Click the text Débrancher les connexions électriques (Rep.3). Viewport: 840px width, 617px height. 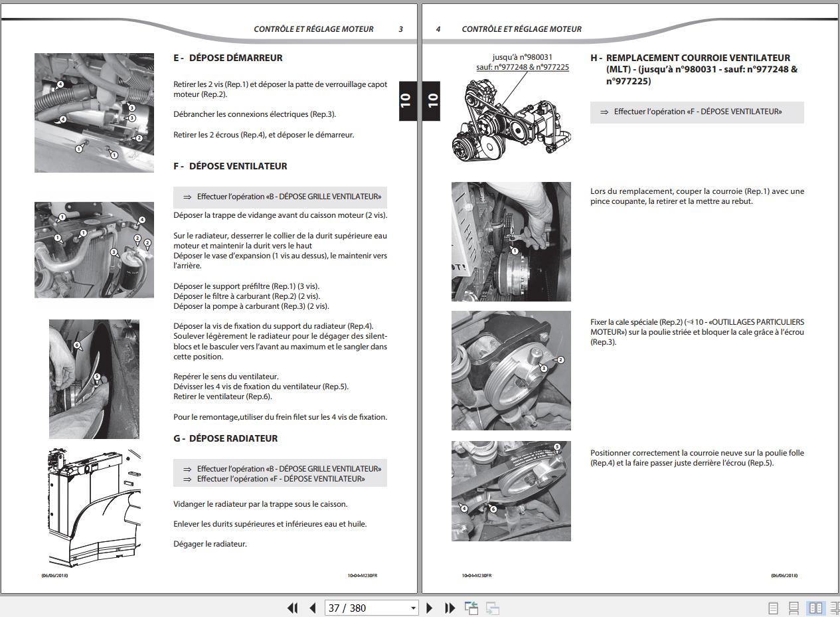coord(255,114)
